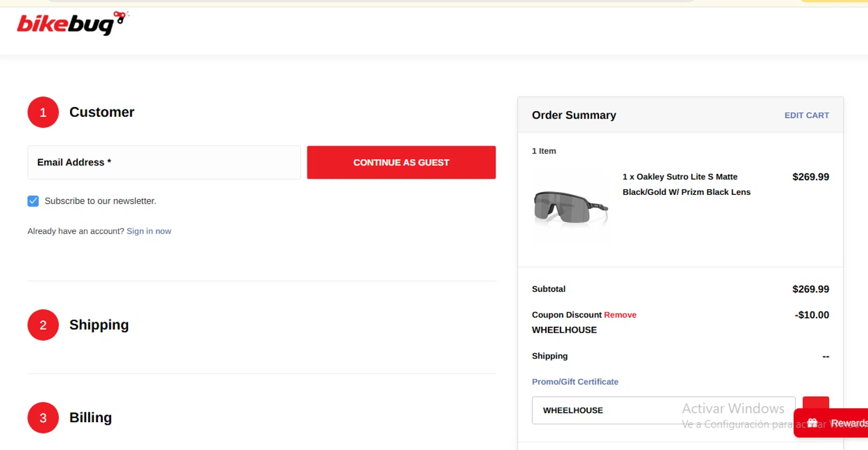Select the step 3 Billing circle
The image size is (868, 450).
pos(43,418)
